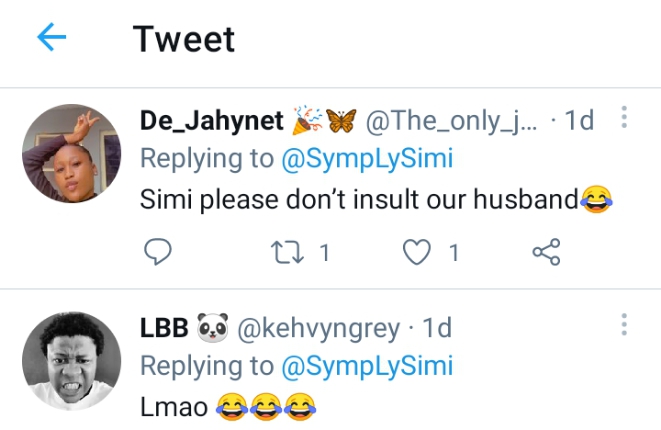This screenshot has height=430, width=661.
Task: Click the Tweet page title
Action: coord(184,39)
